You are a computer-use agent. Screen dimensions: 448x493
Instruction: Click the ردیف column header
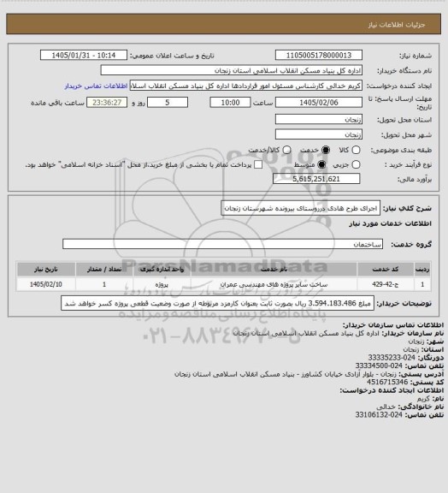click(422, 269)
